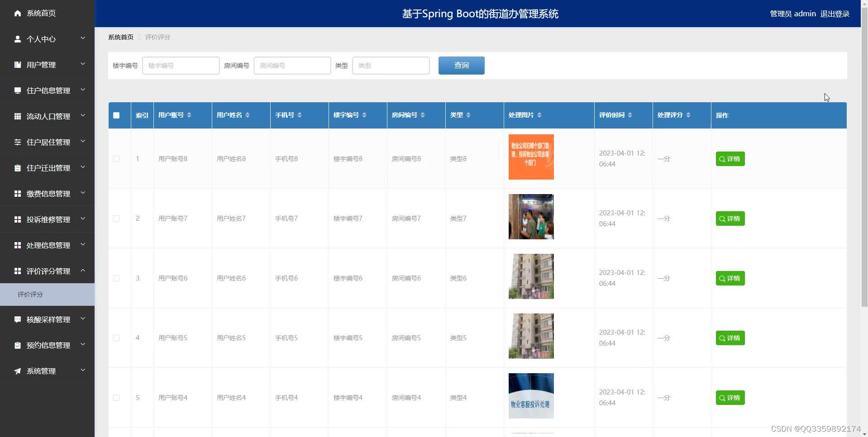This screenshot has width=868, height=437.
Task: Click 评价评分 in the breadcrumb
Action: (x=157, y=37)
